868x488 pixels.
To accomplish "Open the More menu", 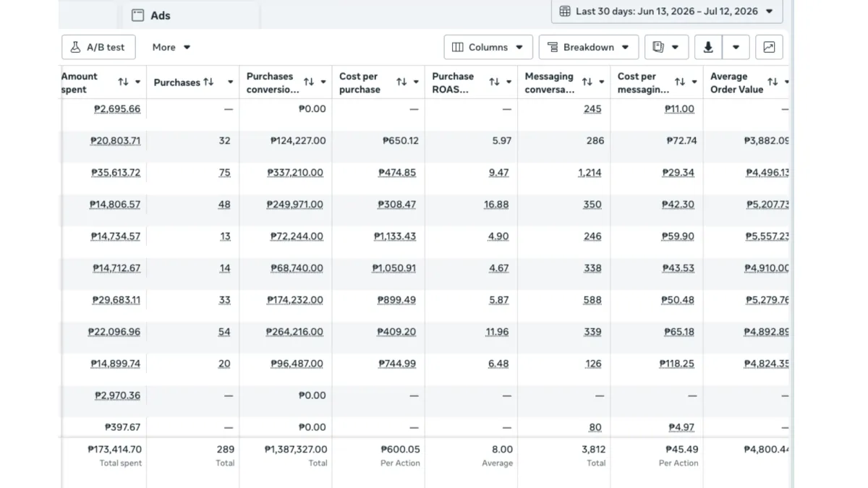I will 171,47.
